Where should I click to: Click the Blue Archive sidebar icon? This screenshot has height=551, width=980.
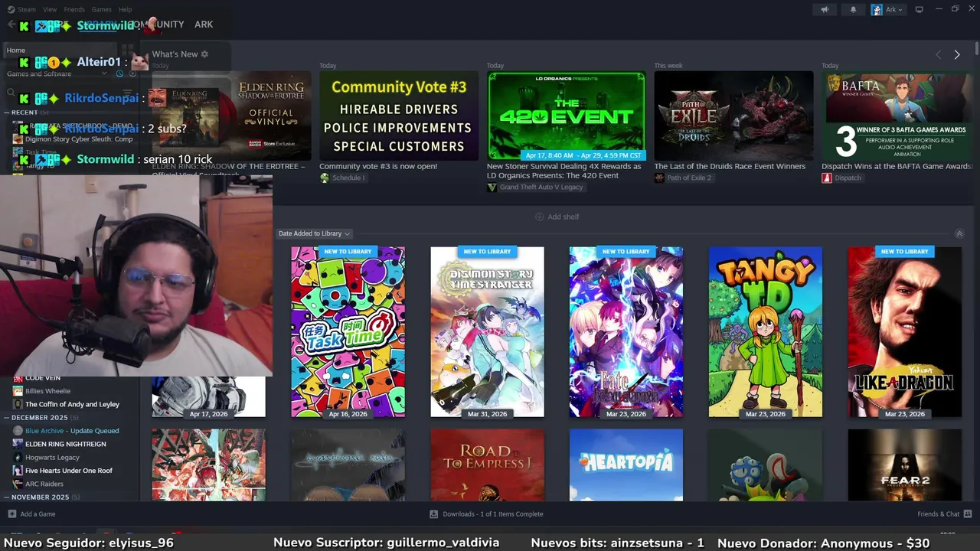(x=18, y=431)
